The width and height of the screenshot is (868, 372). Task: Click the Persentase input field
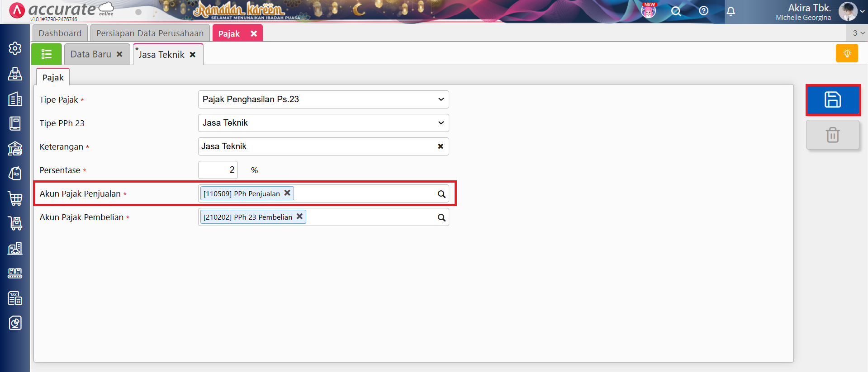[x=218, y=170]
